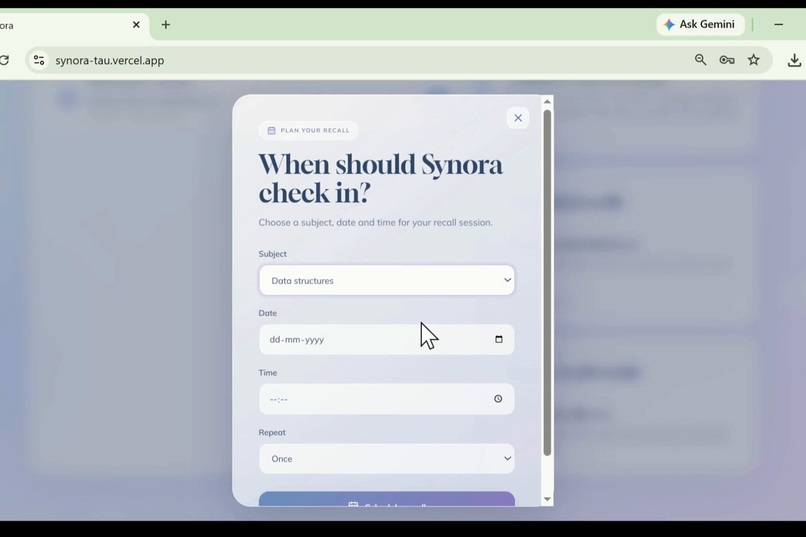Click the dialog vertical scrollbar thumb
Screen dimensions: 806x537
click(547, 282)
